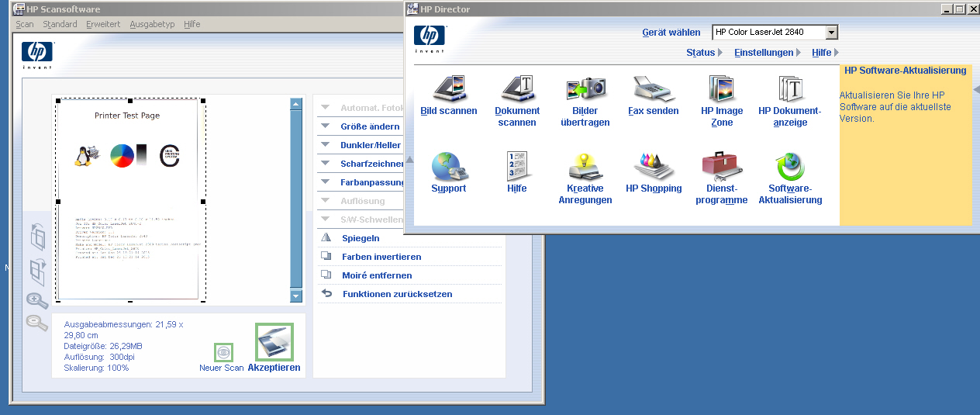This screenshot has width=980, height=415.
Task: Click the Akzeptieren label
Action: pos(274,368)
